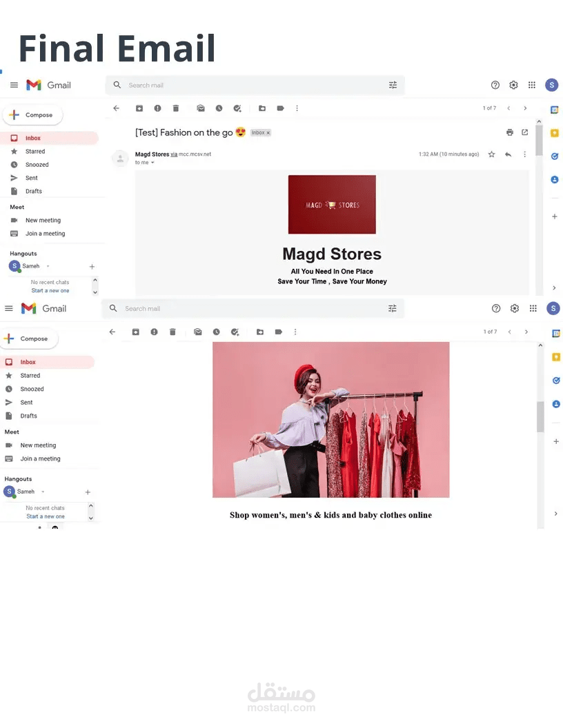Snooze the email with the clock icon

(219, 108)
